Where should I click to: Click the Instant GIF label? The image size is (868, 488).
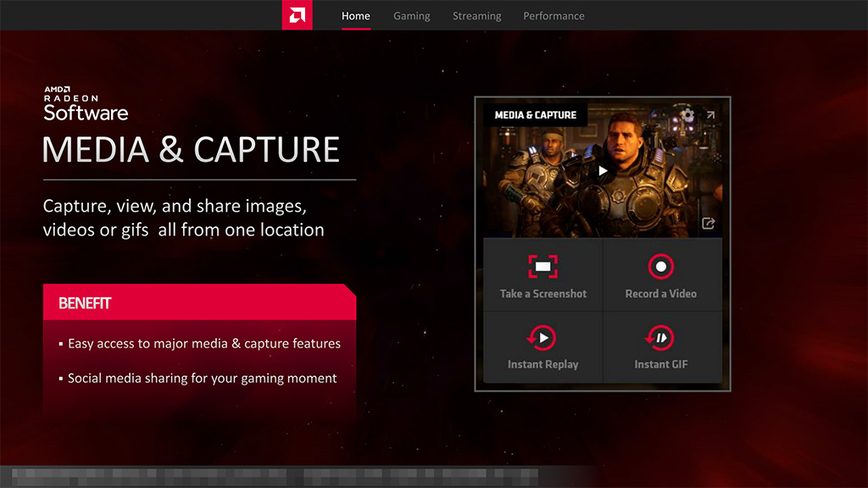tap(661, 364)
